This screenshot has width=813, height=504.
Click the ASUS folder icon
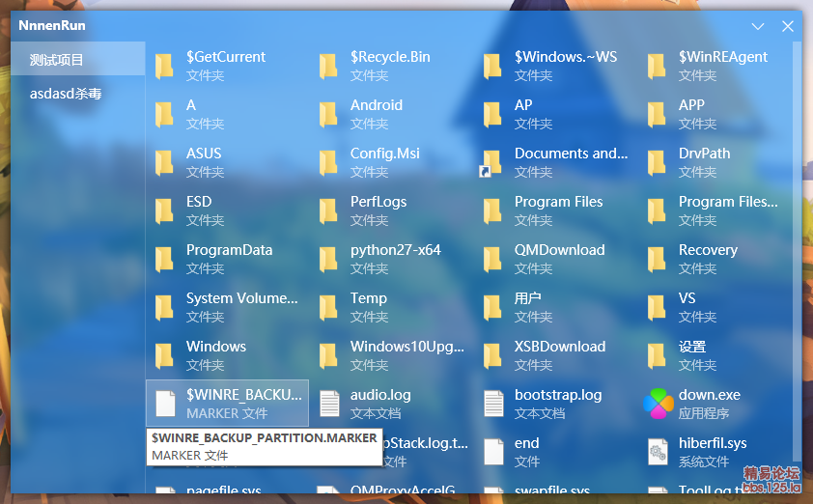[x=164, y=163]
